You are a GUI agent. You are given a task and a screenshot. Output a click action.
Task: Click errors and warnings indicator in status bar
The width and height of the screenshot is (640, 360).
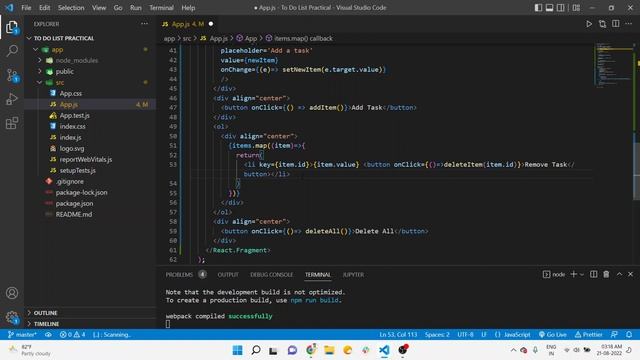[72, 334]
